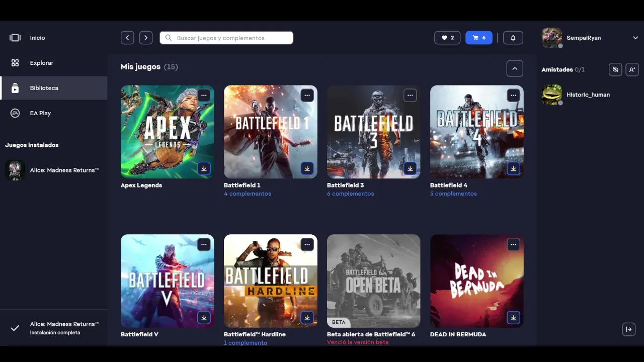The height and width of the screenshot is (362, 644).
Task: Open options menu on Battlefield Hardline tile
Action: 307,245
